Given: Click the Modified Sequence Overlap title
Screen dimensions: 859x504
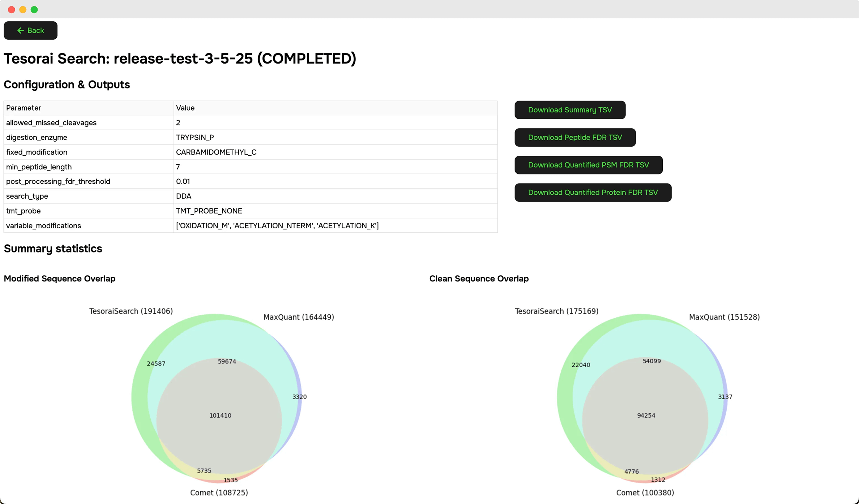Looking at the screenshot, I should click(60, 279).
